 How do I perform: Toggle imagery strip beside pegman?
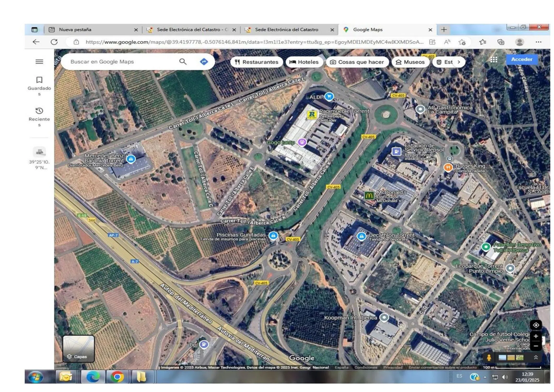511,358
